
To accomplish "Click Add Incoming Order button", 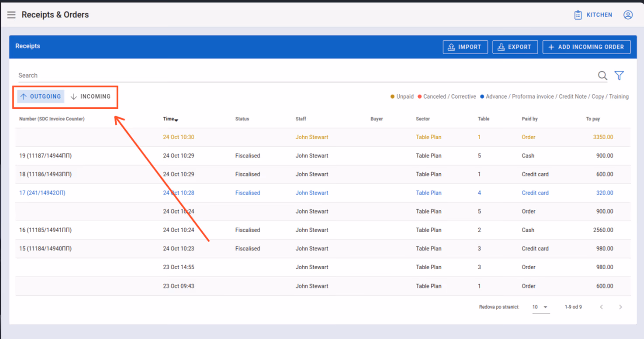I will [x=586, y=47].
